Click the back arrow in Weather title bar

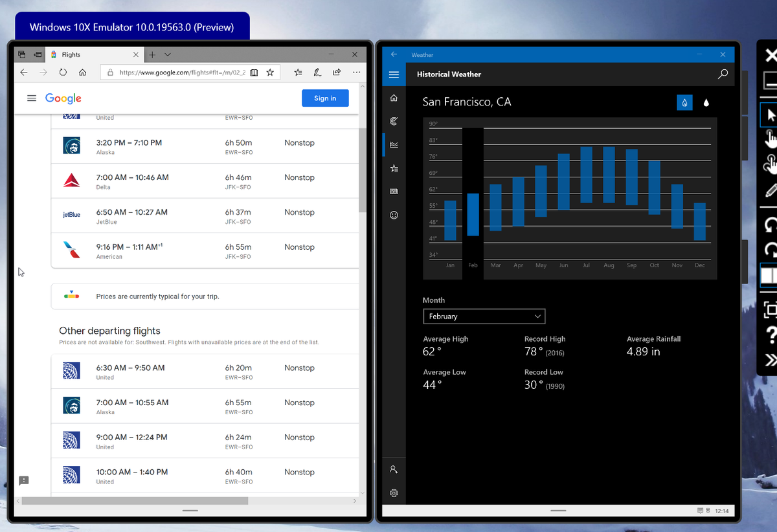tap(394, 54)
